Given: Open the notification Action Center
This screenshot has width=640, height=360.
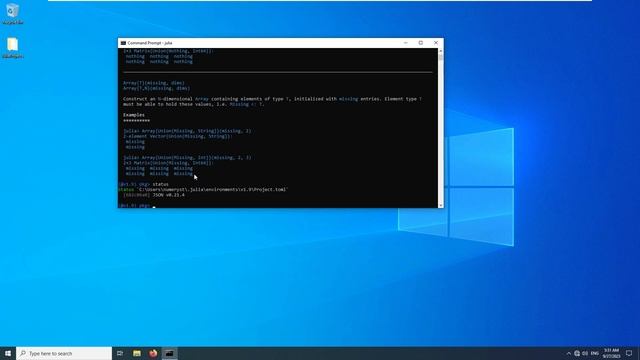Looking at the screenshot, I should [629, 353].
